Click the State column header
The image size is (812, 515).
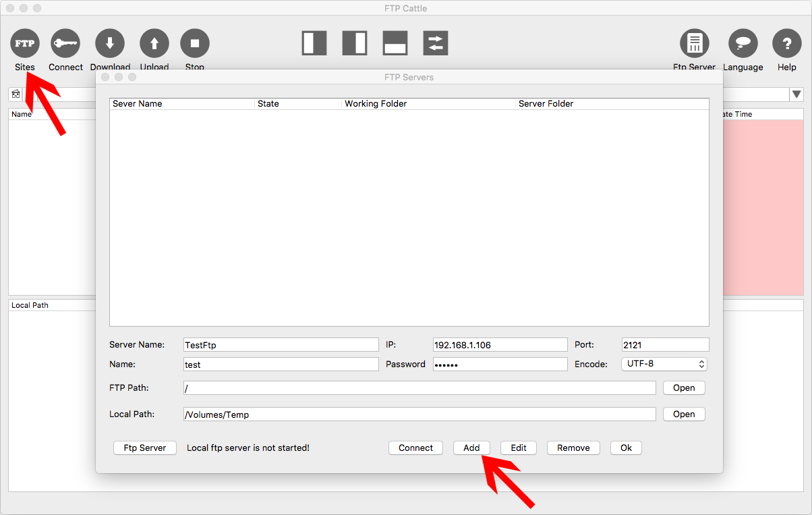(x=298, y=104)
